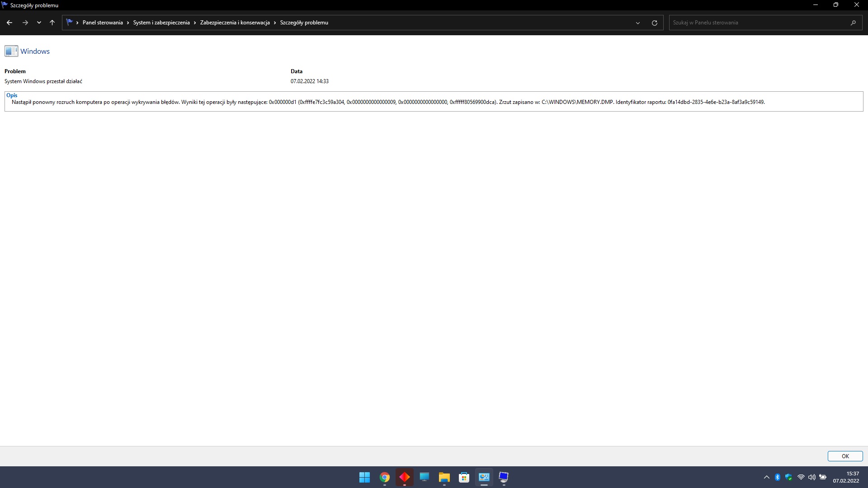868x488 pixels.
Task: Open Zabezpieczenia i konserwacja breadcrumb
Action: (235, 23)
